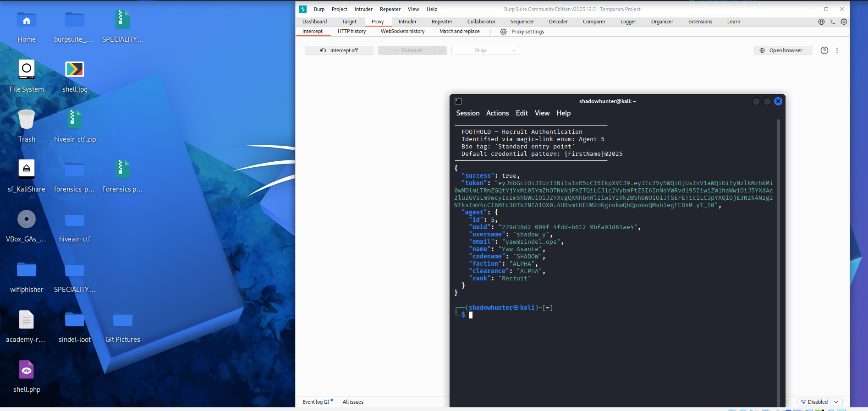This screenshot has height=411, width=868.
Task: Click the Forward button
Action: [x=407, y=50]
